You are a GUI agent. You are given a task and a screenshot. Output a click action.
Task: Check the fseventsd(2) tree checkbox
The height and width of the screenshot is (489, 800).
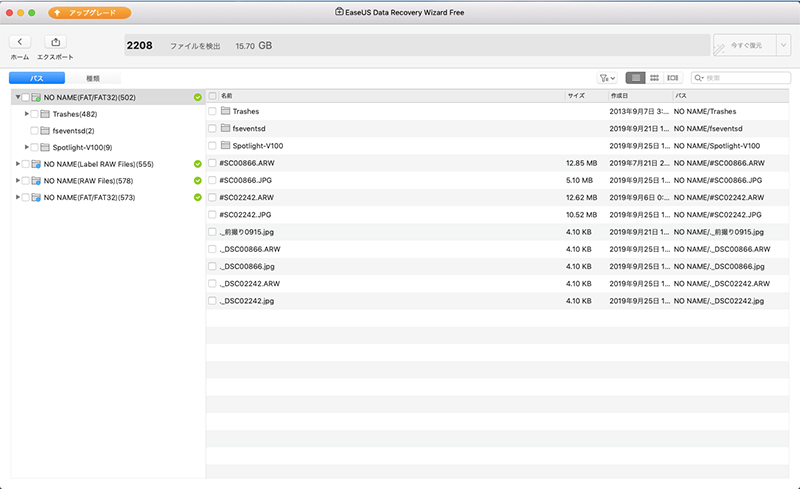35,131
